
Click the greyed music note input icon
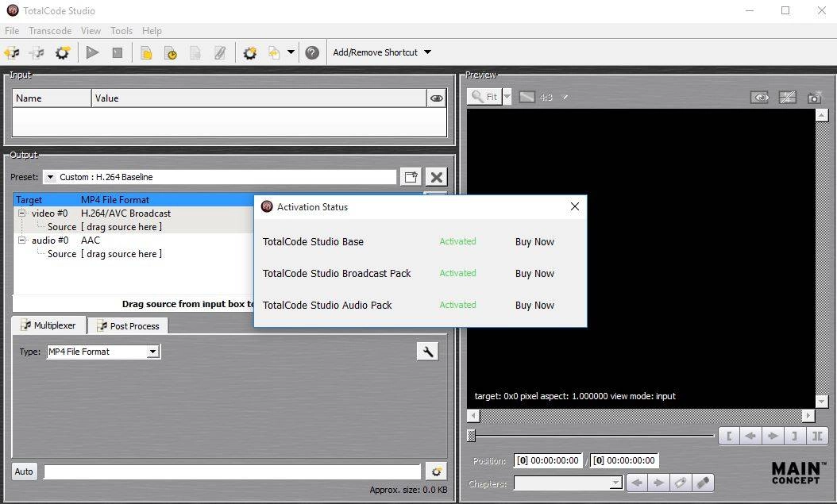coord(37,53)
